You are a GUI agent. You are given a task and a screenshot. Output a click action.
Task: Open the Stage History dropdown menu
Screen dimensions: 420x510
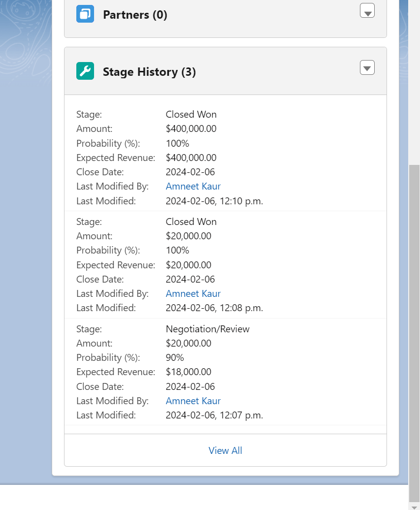click(367, 67)
